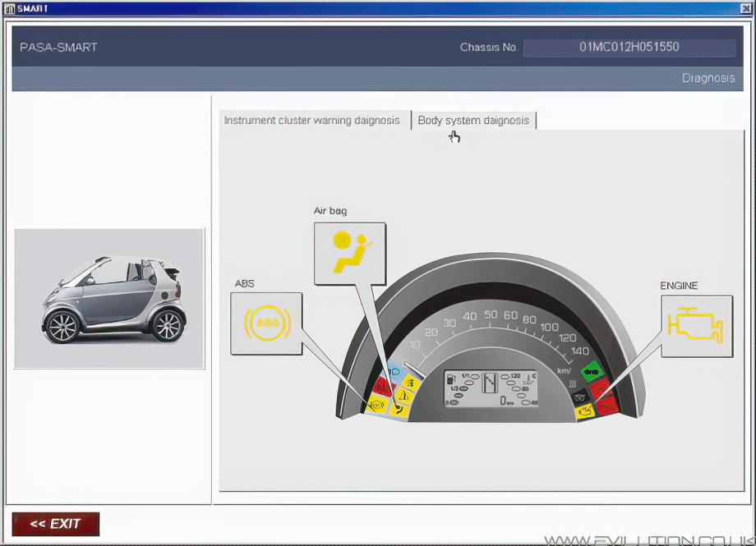Click the blue high-beam light on the cluster
The image size is (756, 546).
tap(395, 372)
